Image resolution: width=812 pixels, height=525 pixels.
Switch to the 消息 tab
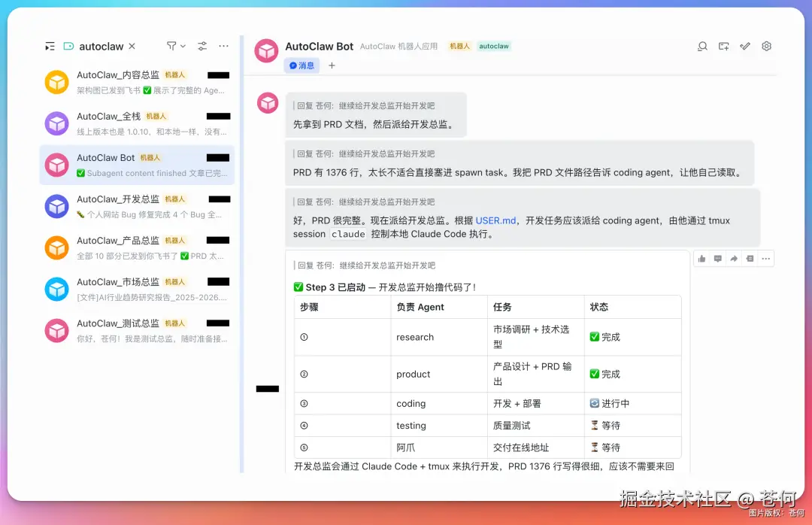point(301,65)
